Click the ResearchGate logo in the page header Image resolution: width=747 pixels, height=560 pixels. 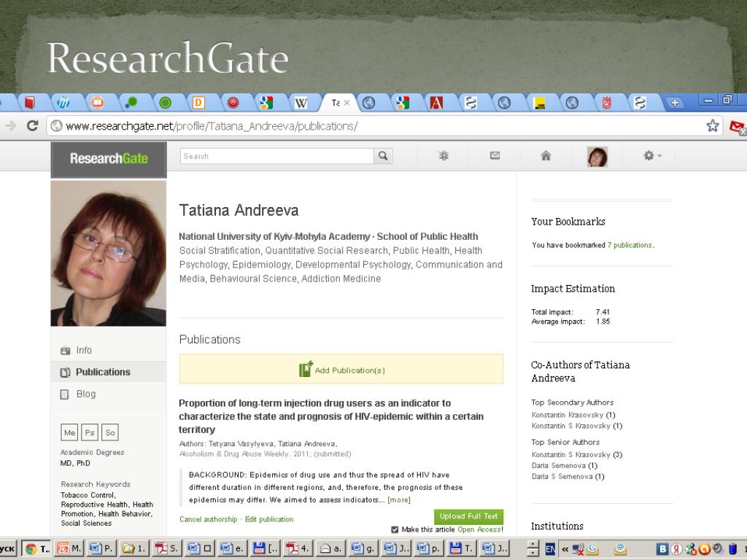(x=109, y=158)
